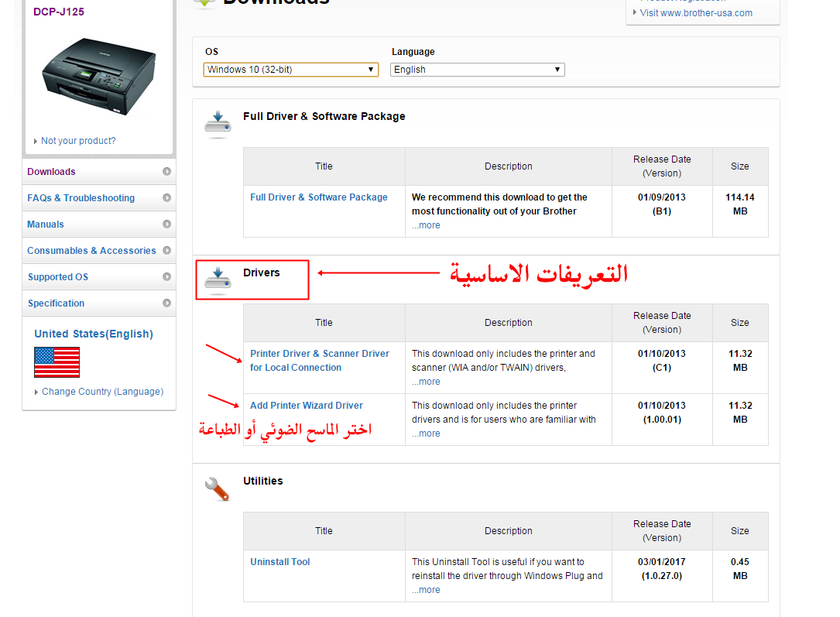Click the United States(English) heading
Viewport: 840px width, 617px height.
click(94, 334)
